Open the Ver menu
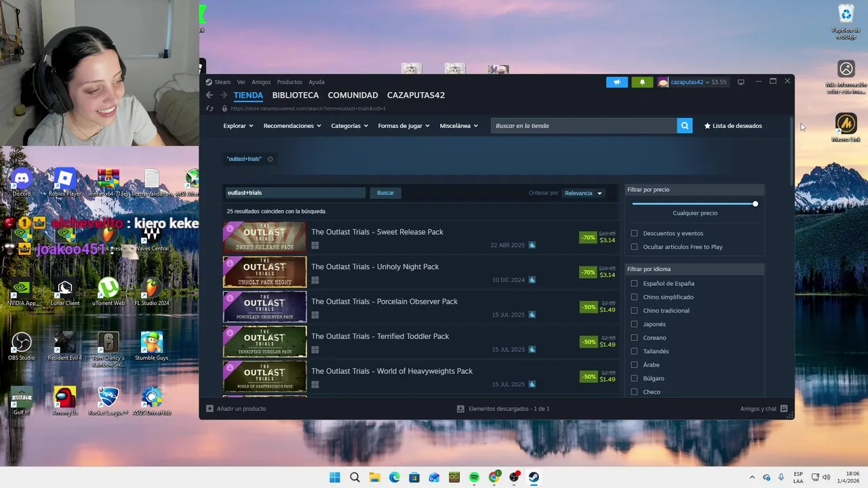The image size is (868, 488). pyautogui.click(x=241, y=82)
